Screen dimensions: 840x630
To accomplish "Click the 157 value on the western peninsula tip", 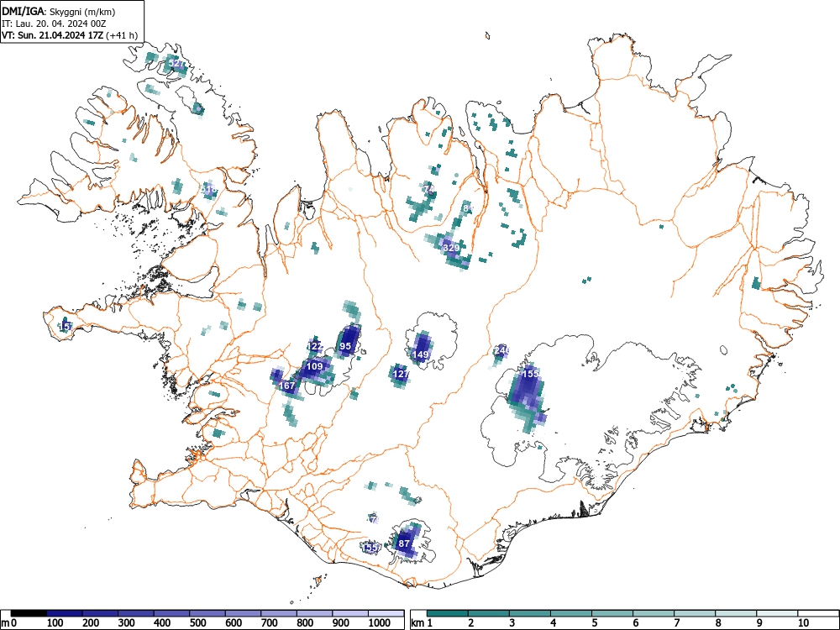I will [x=66, y=326].
